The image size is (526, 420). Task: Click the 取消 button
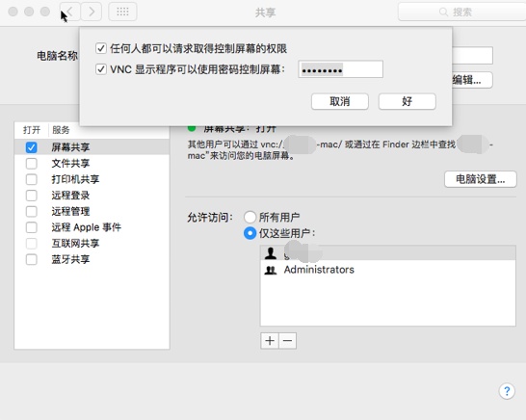coord(340,101)
